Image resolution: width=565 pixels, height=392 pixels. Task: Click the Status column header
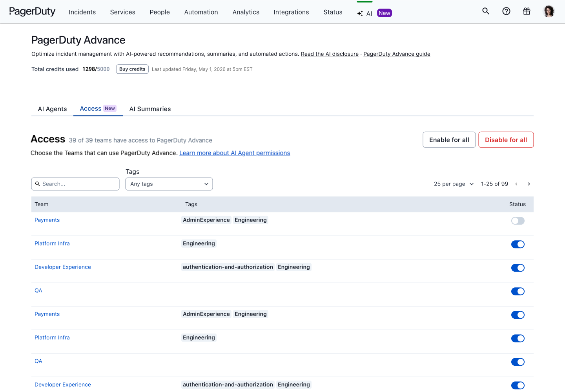[x=518, y=204]
